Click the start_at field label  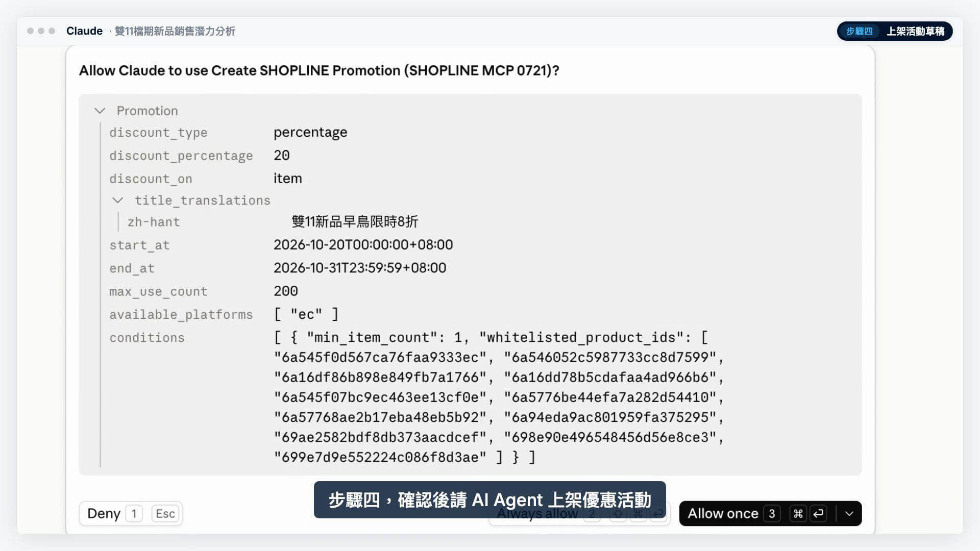coord(139,245)
